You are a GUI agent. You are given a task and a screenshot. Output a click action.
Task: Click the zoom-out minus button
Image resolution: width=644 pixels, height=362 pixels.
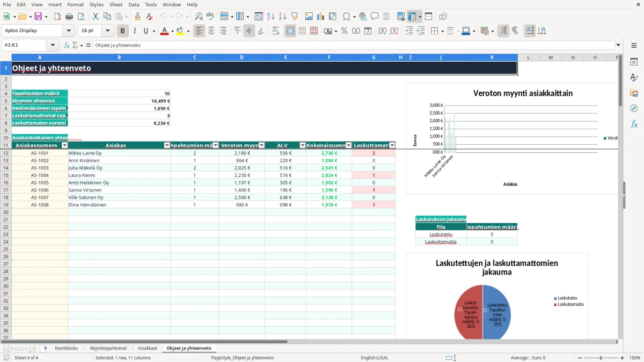pos(580,358)
